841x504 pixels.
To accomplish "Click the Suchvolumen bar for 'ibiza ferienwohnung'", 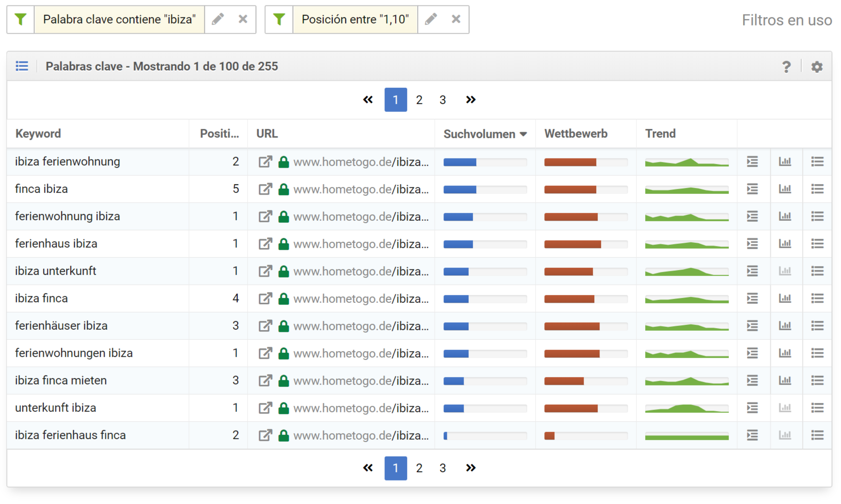I will tap(485, 162).
